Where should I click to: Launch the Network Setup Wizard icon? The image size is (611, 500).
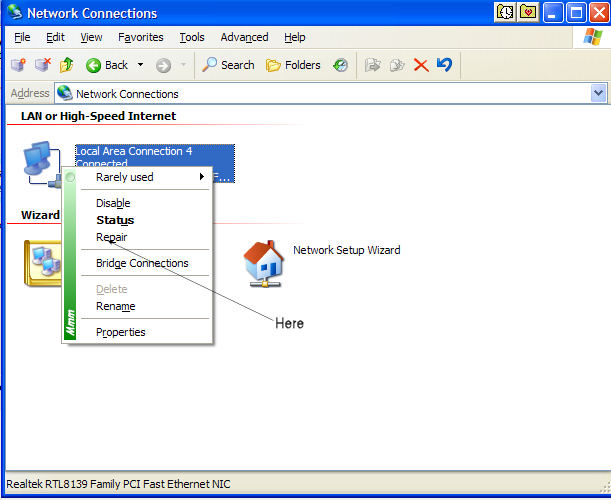264,263
